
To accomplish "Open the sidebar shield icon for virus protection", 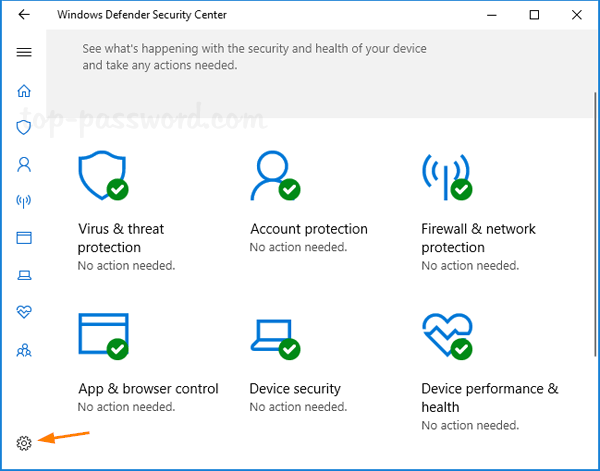I will coord(24,127).
